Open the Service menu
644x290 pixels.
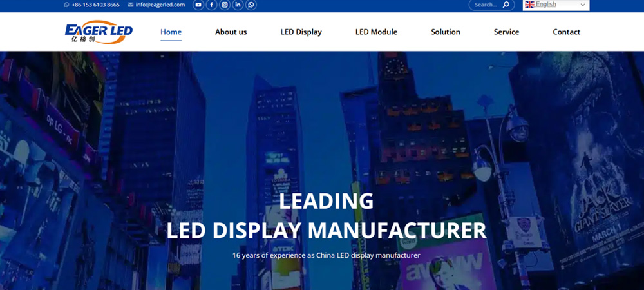click(506, 32)
